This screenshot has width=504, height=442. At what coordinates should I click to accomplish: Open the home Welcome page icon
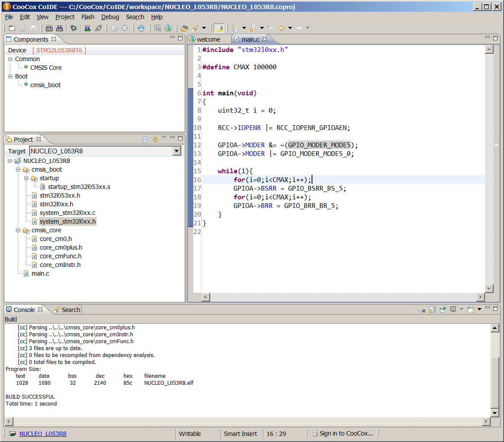(141, 28)
